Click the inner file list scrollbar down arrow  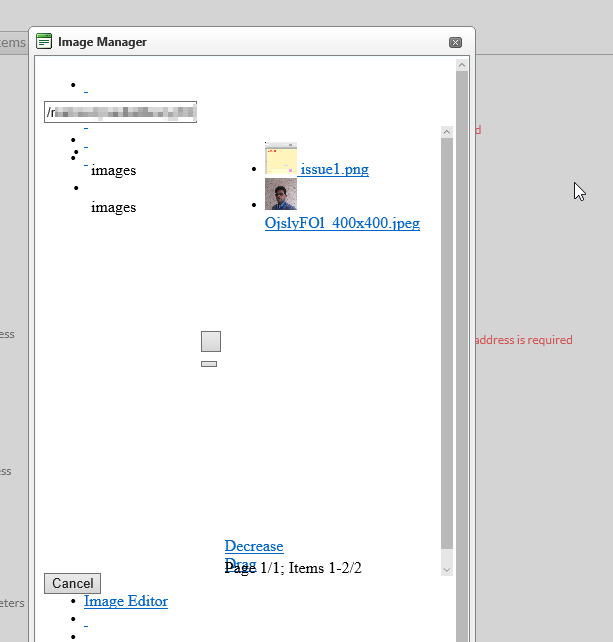click(x=447, y=570)
